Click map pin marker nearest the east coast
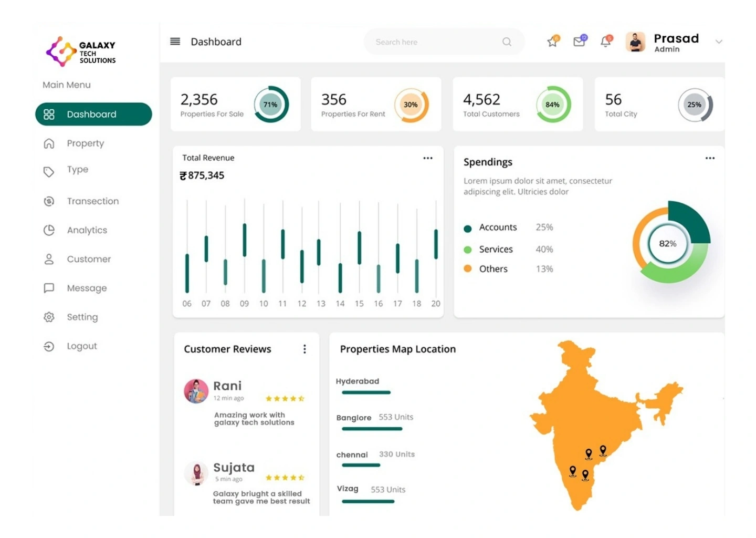Viewport: 756px width, 538px height. [603, 450]
